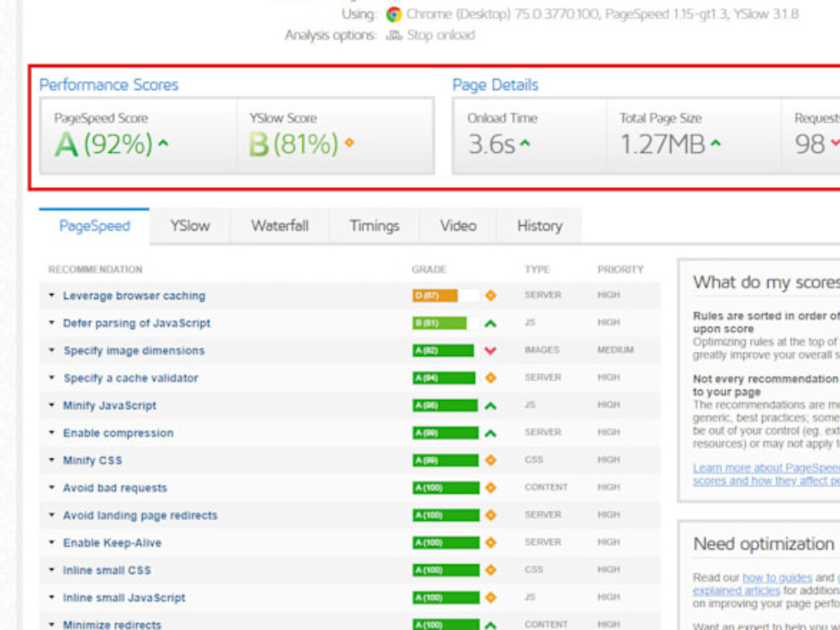Open Inline small CSS recommendation
Screen dimensions: 840x630
pos(107,570)
